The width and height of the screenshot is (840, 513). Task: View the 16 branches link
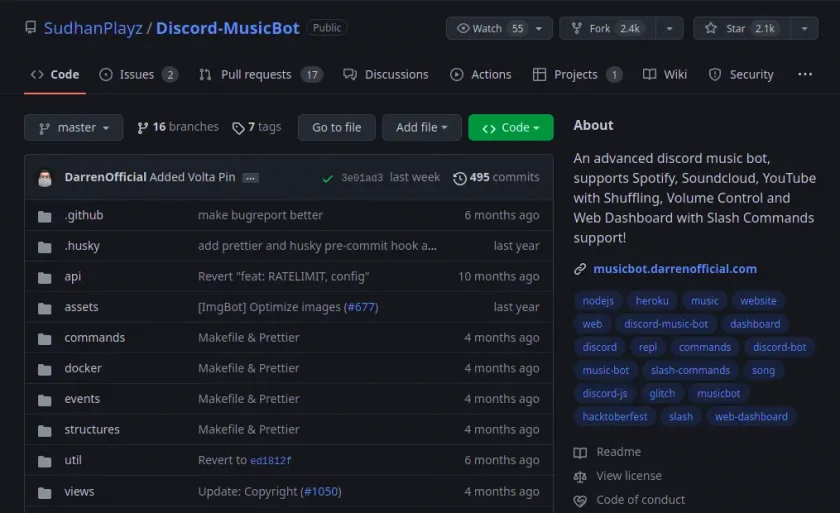coord(178,127)
